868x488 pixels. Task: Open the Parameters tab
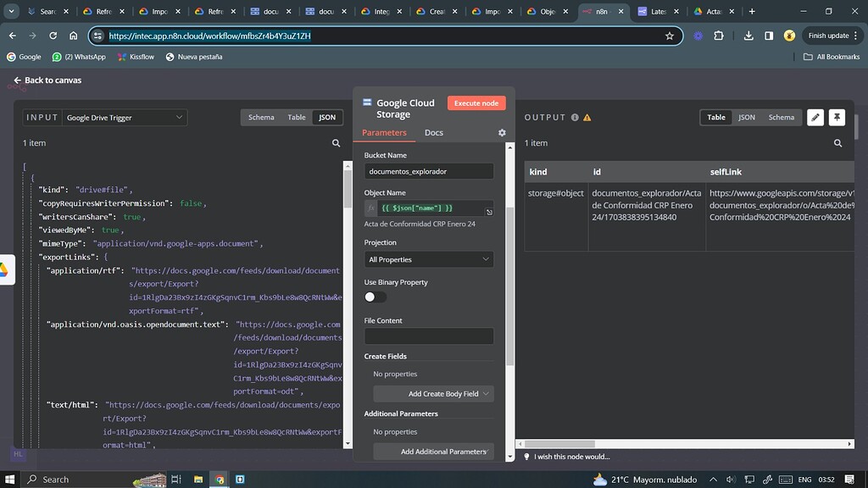384,133
